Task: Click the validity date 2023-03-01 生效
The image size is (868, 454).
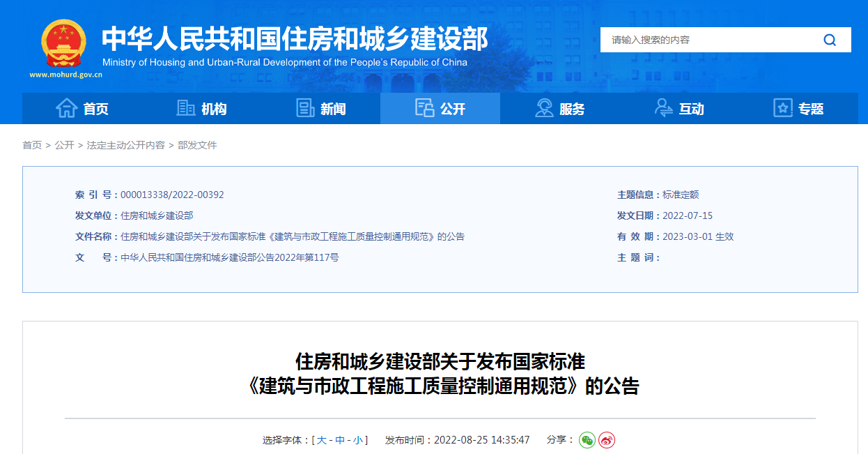Action: click(698, 237)
